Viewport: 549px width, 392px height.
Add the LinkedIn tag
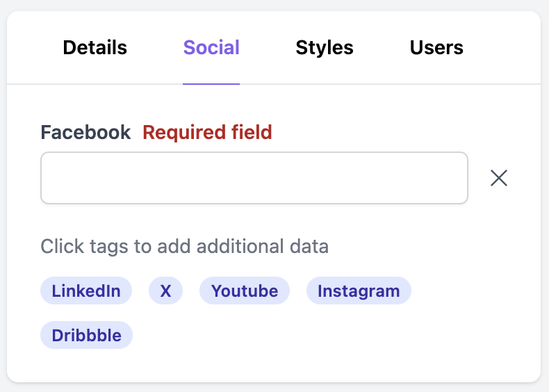coord(86,291)
